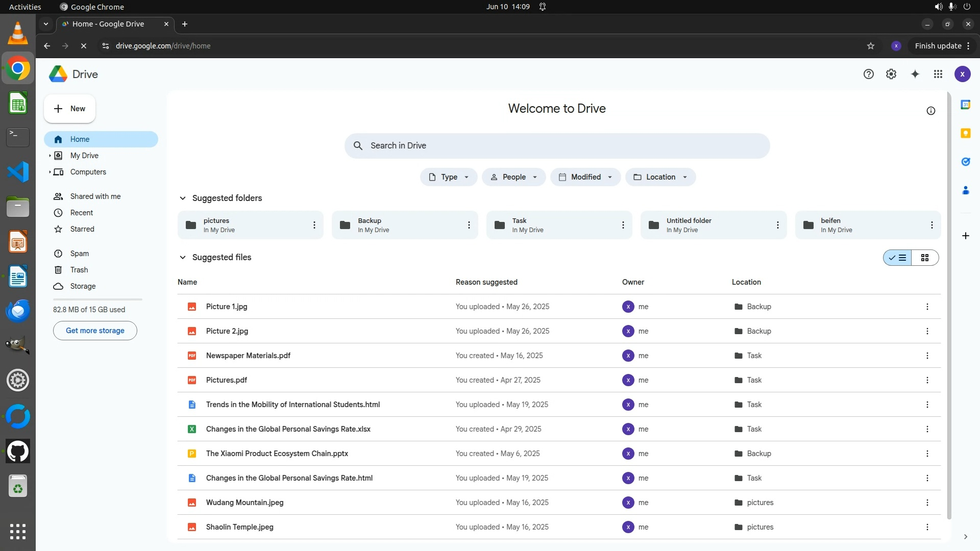Viewport: 980px width, 551px height.
Task: Open Drive settings gear
Action: pos(891,74)
